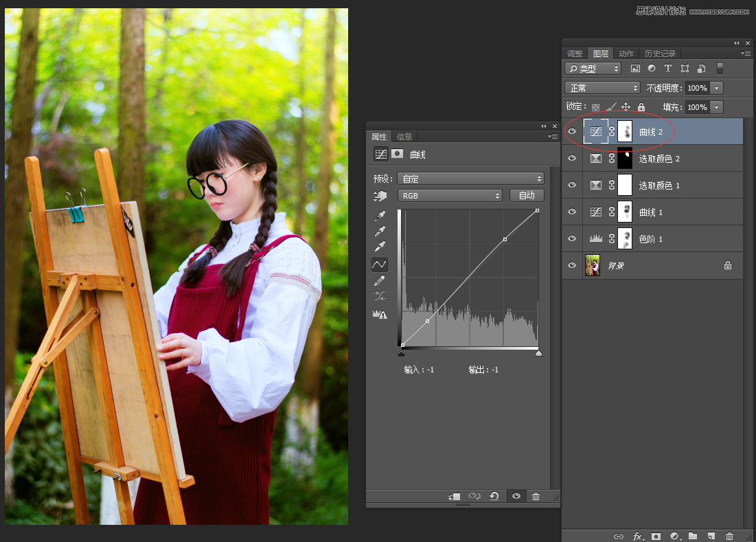Select the 选取颜色 2 layer mask thumbnail

[x=624, y=159]
